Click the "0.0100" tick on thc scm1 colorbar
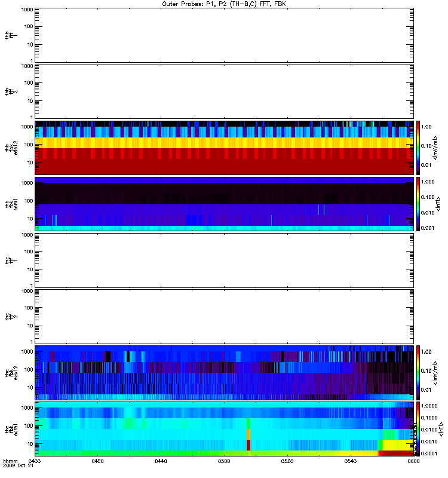 (429, 429)
